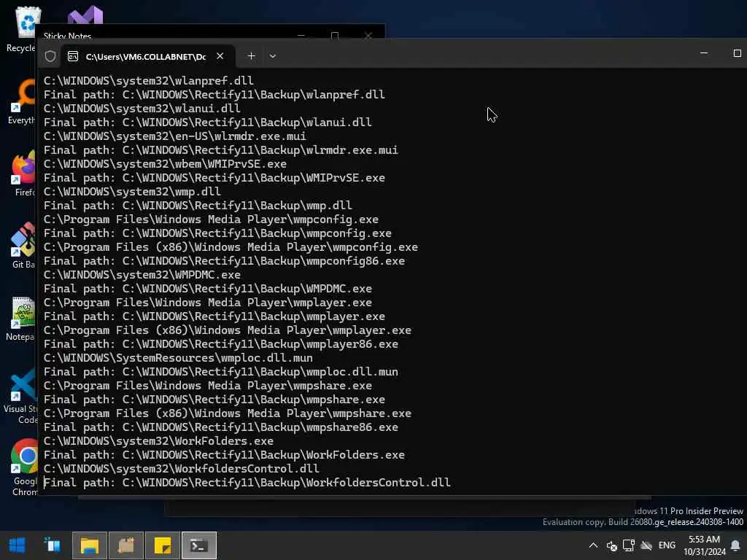This screenshot has width=747, height=560.
Task: Open File Explorer from the taskbar
Action: coord(90,545)
